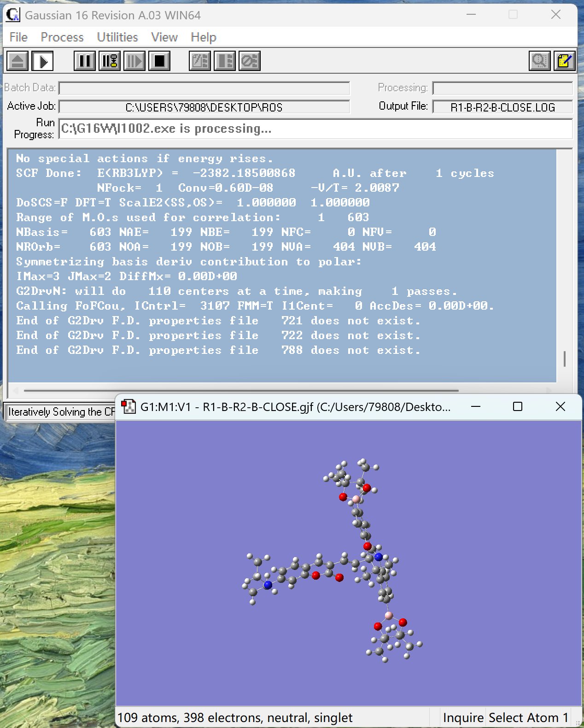Click the 'Calling FoFCou' output line

(255, 305)
